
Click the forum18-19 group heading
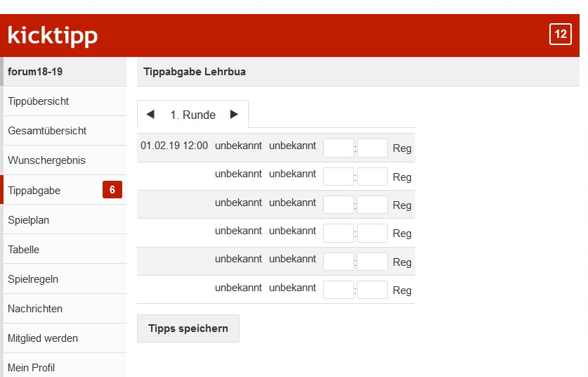(35, 72)
